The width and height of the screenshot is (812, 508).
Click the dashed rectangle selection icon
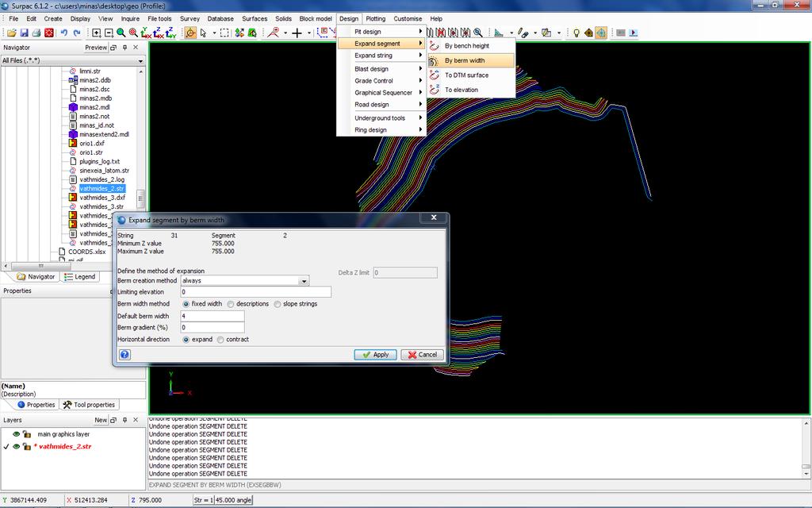click(224, 33)
